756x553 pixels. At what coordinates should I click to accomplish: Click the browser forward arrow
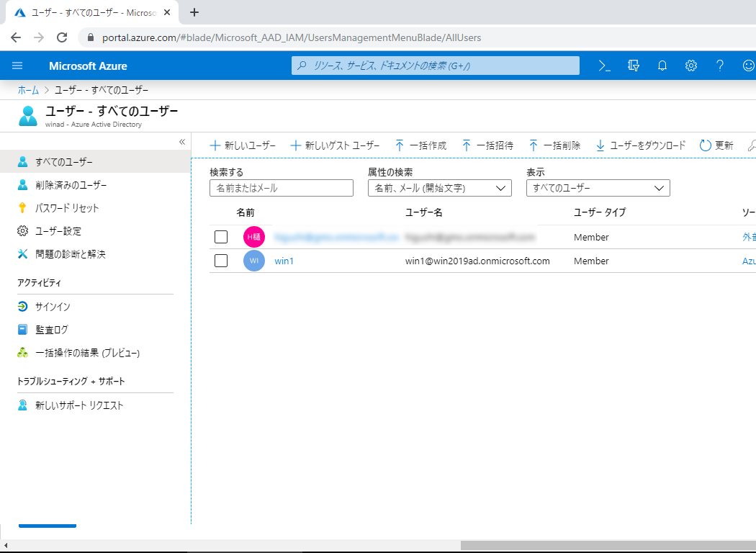point(39,37)
